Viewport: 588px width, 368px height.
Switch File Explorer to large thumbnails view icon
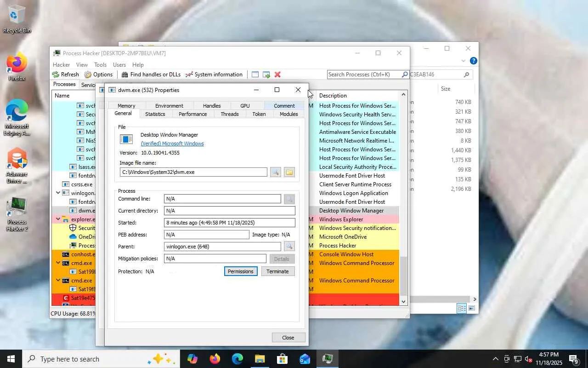pos(472,308)
